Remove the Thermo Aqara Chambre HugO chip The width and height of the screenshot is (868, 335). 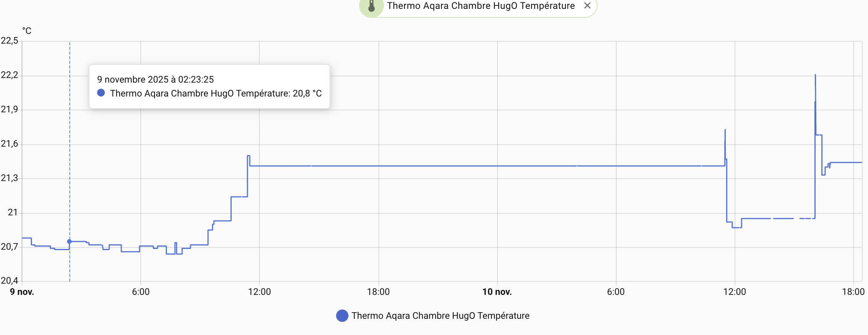587,5
